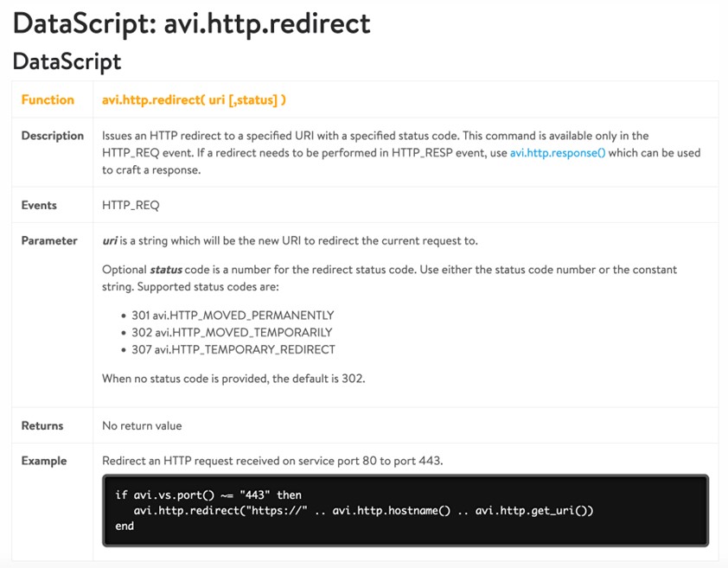Click the Description row label

[53, 136]
